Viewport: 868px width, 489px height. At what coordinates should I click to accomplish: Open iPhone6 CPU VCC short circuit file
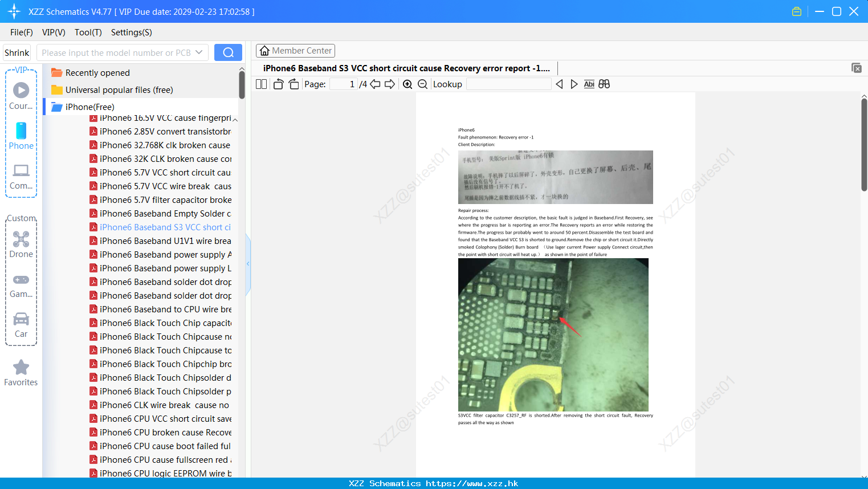click(x=160, y=419)
